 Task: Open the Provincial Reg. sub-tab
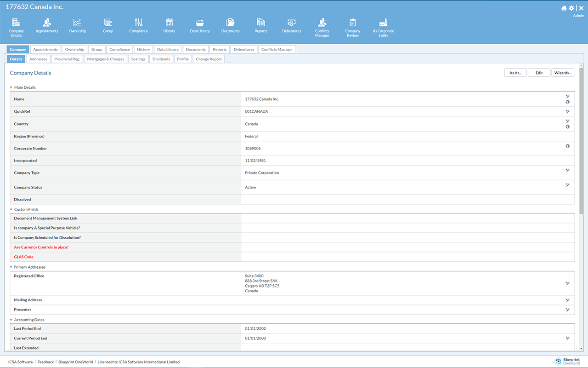67,59
